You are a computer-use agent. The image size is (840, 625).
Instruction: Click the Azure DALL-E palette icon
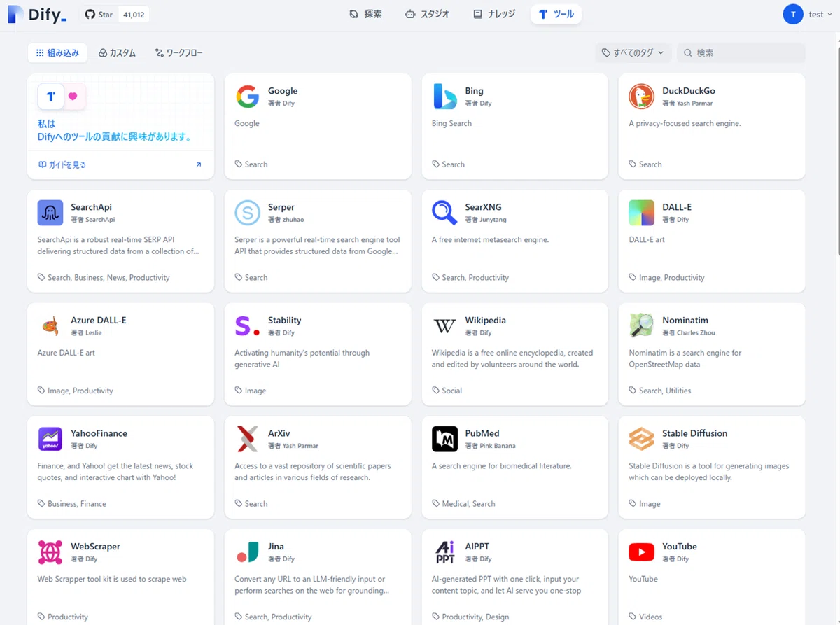coord(50,326)
